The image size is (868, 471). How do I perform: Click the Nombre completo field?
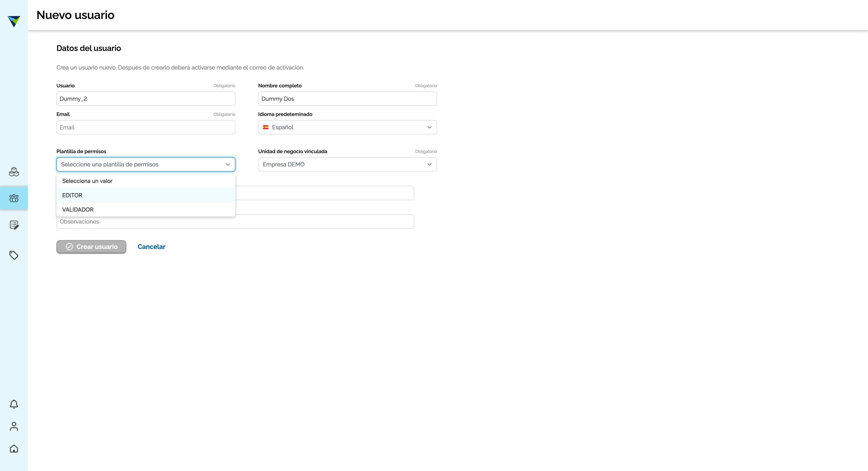click(x=347, y=99)
